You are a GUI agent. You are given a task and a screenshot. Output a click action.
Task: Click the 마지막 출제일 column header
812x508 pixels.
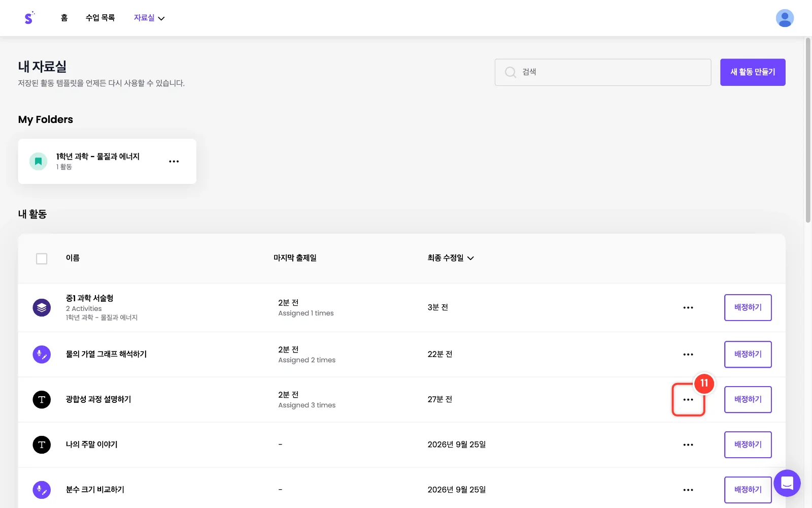pyautogui.click(x=295, y=258)
